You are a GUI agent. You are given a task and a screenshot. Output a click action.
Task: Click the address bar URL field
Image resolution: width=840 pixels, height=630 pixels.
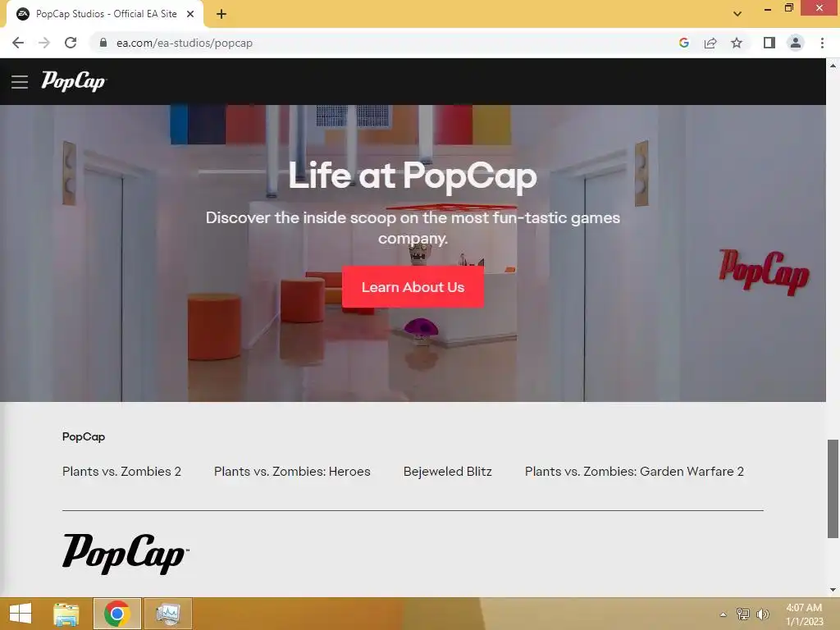tap(185, 43)
